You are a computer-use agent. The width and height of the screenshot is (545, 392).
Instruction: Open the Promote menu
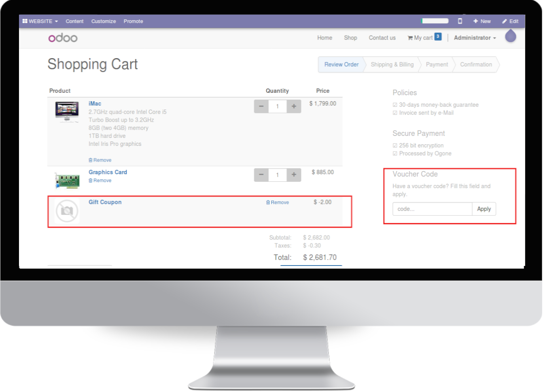(133, 21)
